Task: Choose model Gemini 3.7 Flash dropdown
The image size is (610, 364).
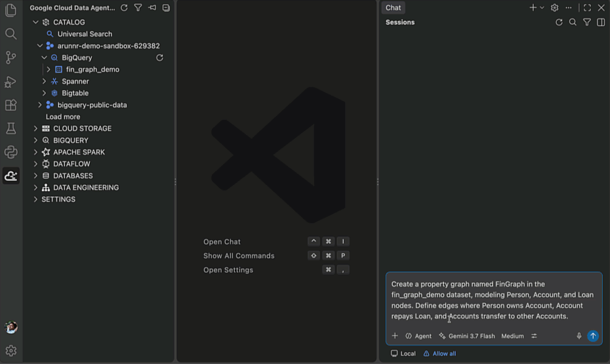Action: [467, 336]
